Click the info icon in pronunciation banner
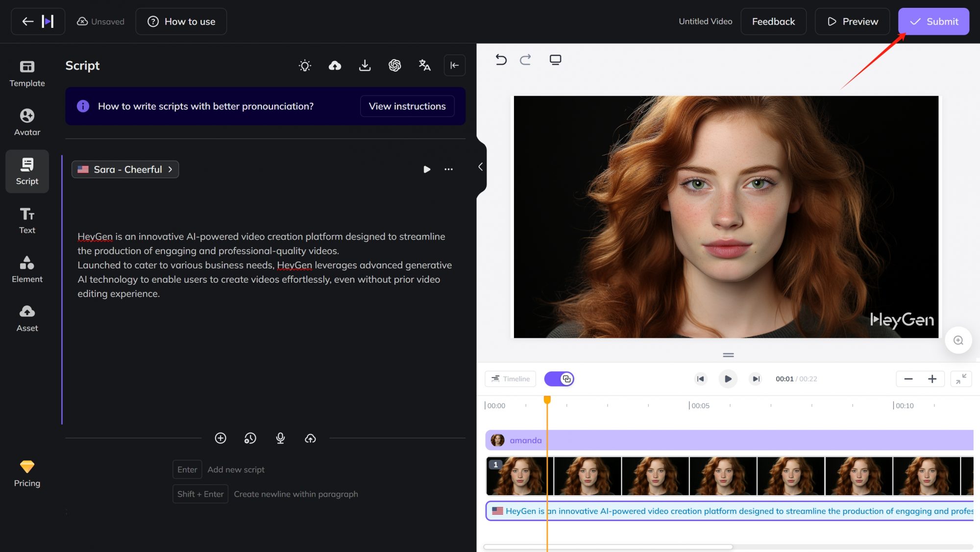The height and width of the screenshot is (552, 980). (83, 106)
